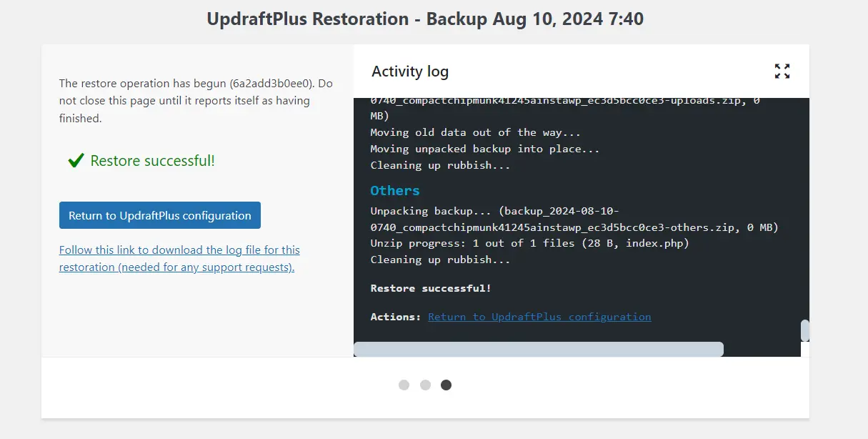Click the blue Others section heading
The width and height of the screenshot is (868, 439).
coord(395,190)
